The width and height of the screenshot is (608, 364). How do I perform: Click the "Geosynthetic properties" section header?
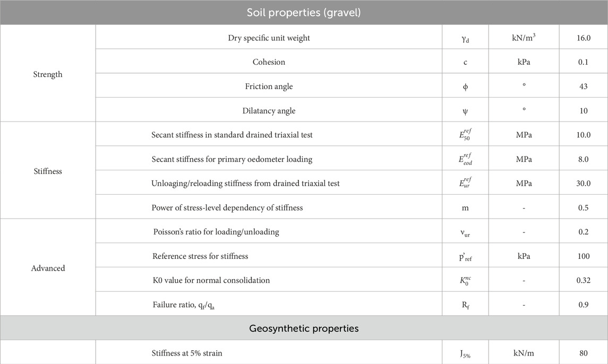tap(304, 328)
